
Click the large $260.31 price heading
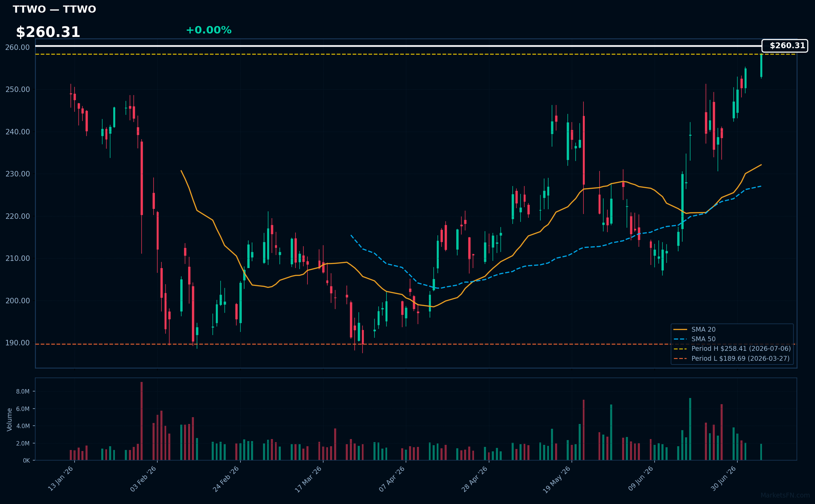click(48, 32)
